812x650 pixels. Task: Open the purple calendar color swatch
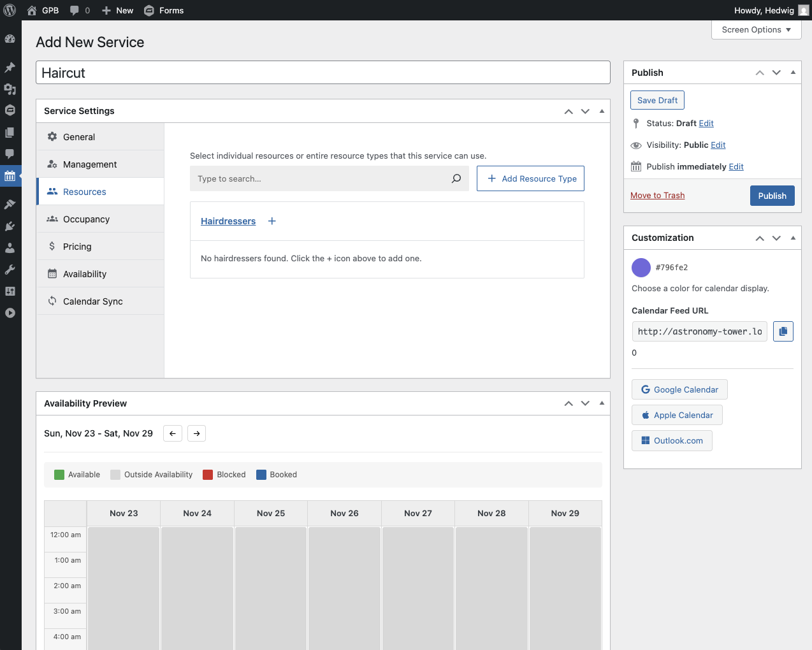[x=641, y=268]
